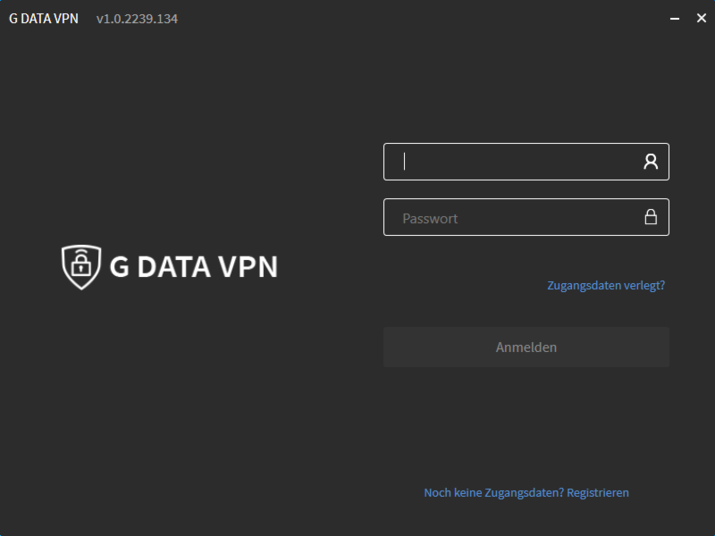Click the large G DATA VPN logo text
715x536 pixels.
point(194,267)
